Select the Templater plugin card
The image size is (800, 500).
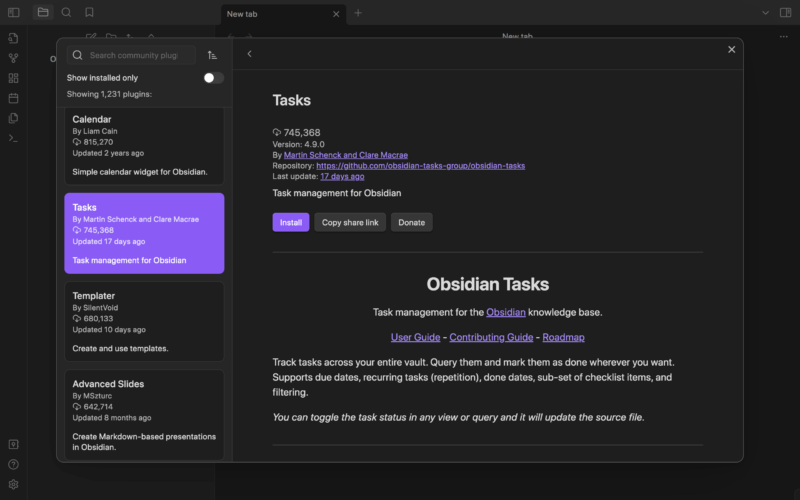(x=144, y=321)
